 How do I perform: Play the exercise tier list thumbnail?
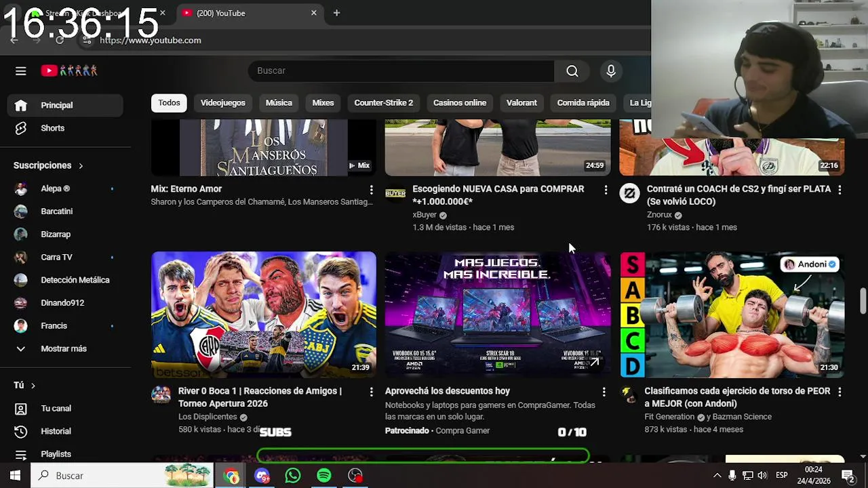click(732, 314)
